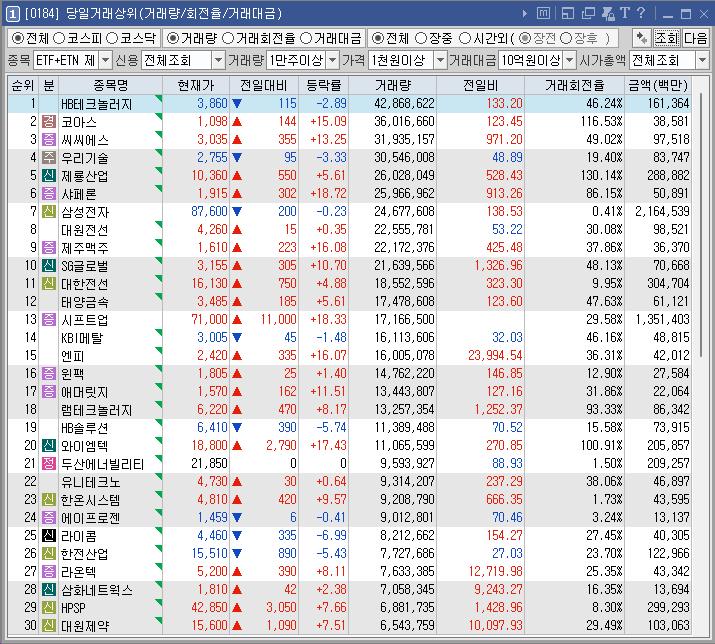Click the 정 badge beside 두산에너빌리티

pyautogui.click(x=49, y=463)
